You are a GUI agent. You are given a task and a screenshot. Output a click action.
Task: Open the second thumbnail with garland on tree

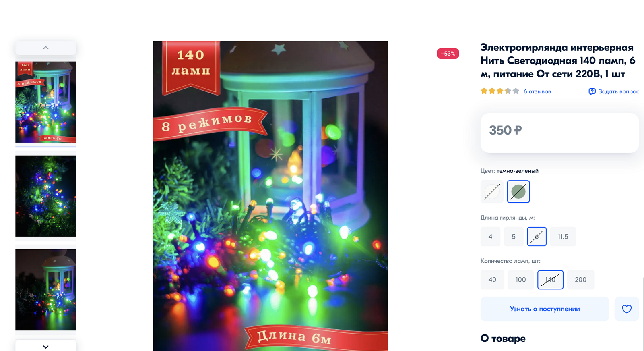(46, 196)
